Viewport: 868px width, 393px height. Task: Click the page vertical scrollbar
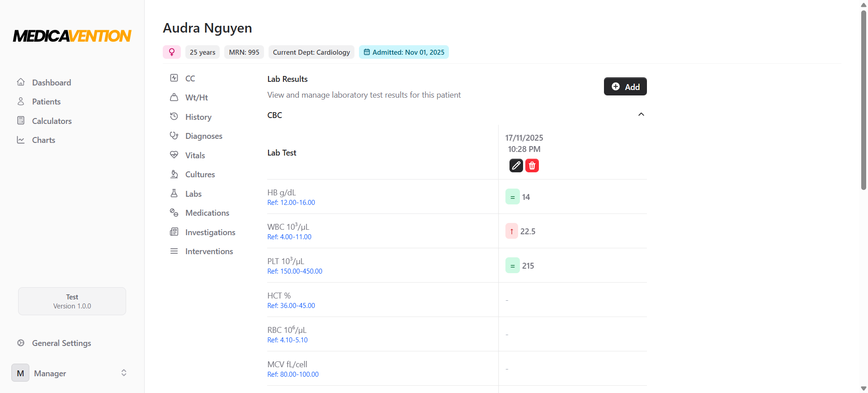pos(863,99)
